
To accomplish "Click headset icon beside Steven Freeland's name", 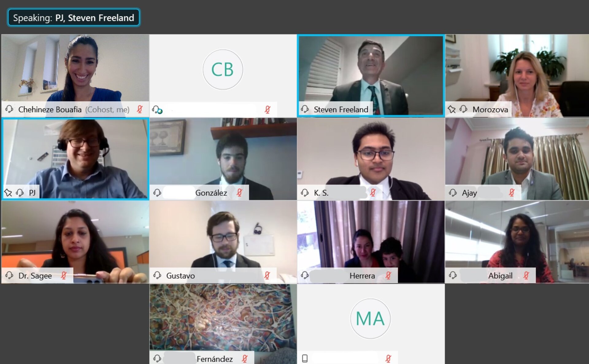I will pos(305,109).
